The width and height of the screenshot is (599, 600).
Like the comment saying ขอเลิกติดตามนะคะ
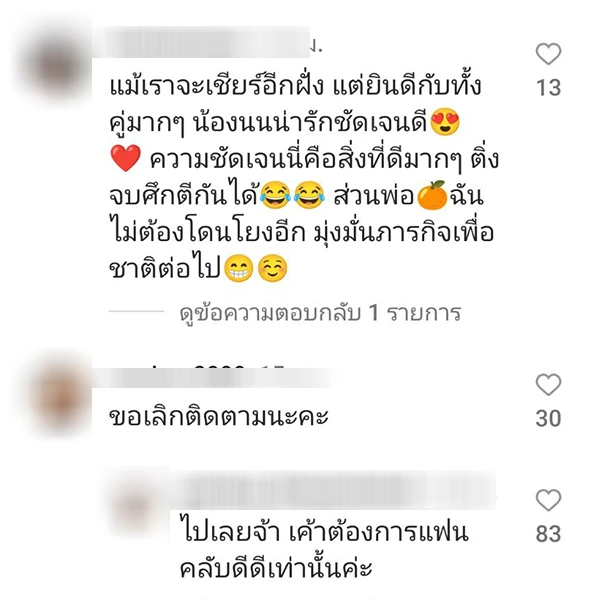point(548,385)
